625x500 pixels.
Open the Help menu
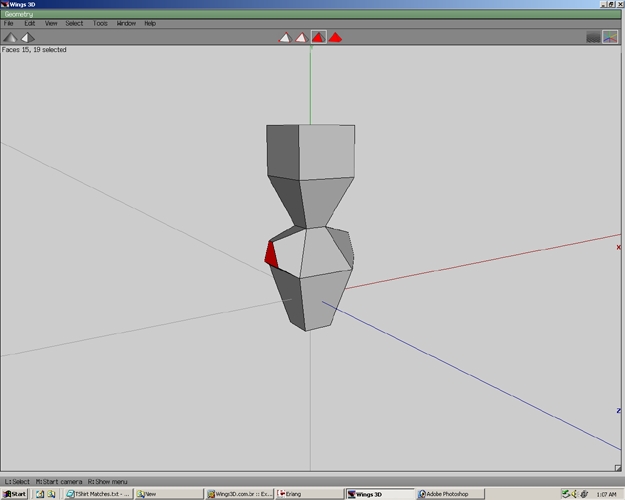click(150, 24)
